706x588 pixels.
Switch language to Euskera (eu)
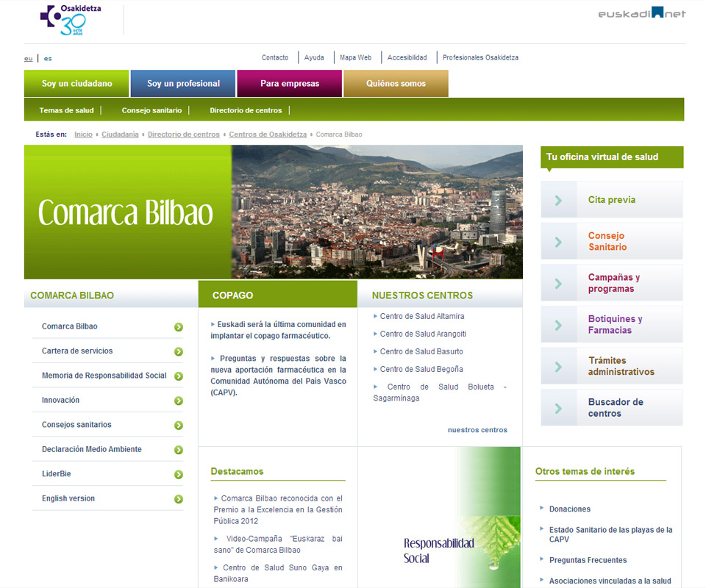coord(28,58)
